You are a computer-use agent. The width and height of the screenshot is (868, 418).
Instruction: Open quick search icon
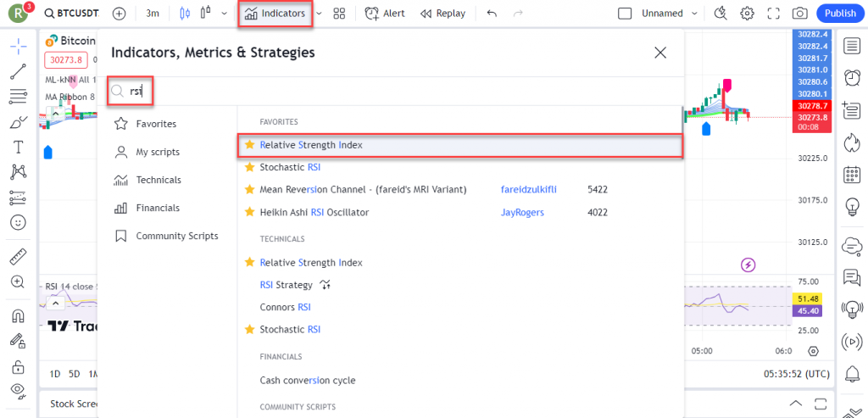(x=721, y=14)
